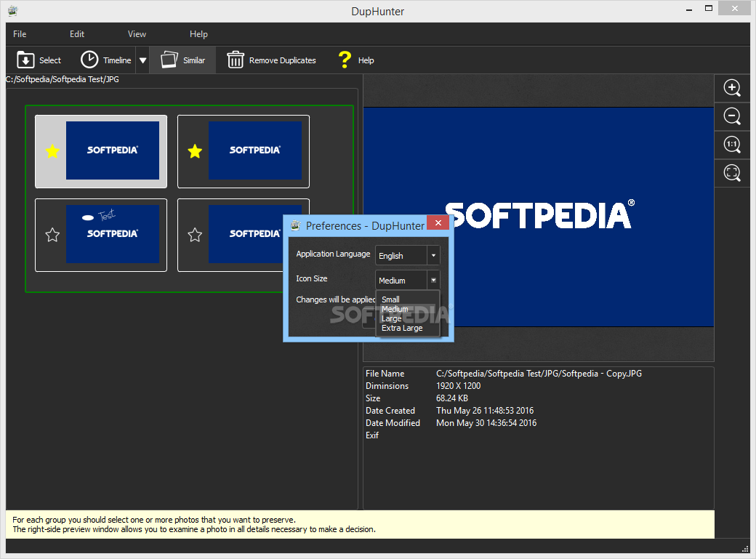The image size is (756, 559).
Task: Expand the Timeline dropdown arrow
Action: [142, 60]
